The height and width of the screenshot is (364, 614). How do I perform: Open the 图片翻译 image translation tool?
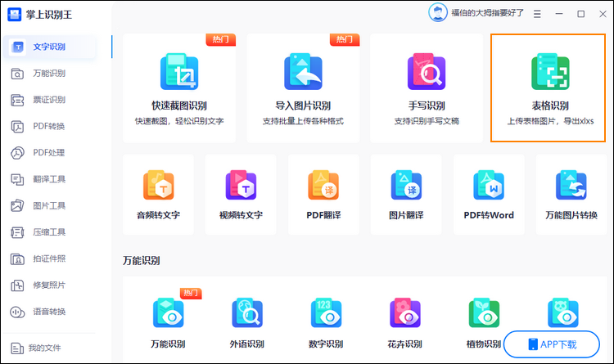click(406, 195)
